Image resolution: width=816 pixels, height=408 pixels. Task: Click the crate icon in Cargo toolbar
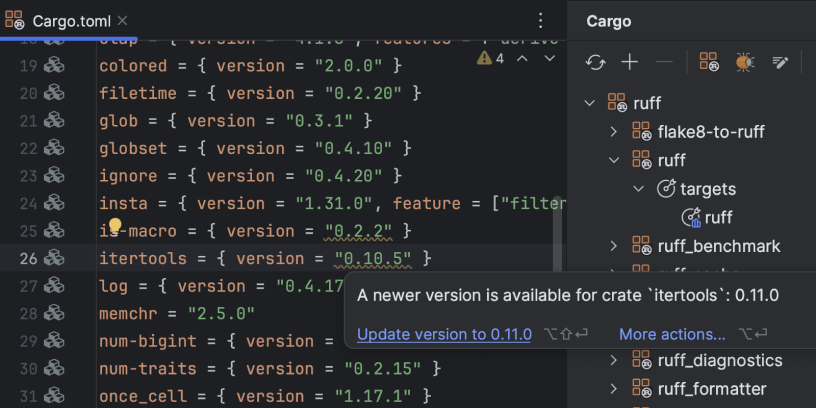coord(709,62)
